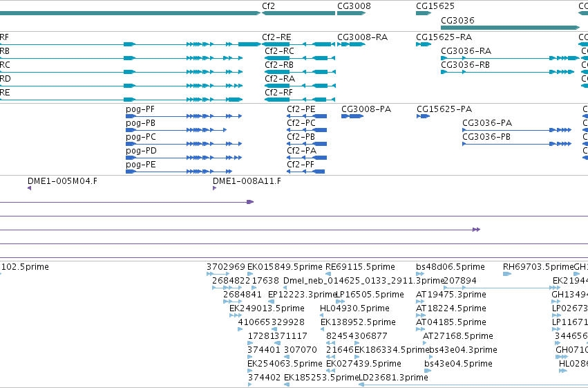The height and width of the screenshot is (388, 588).
Task: Select the Cf2 gene bar
Action: pyautogui.click(x=298, y=13)
